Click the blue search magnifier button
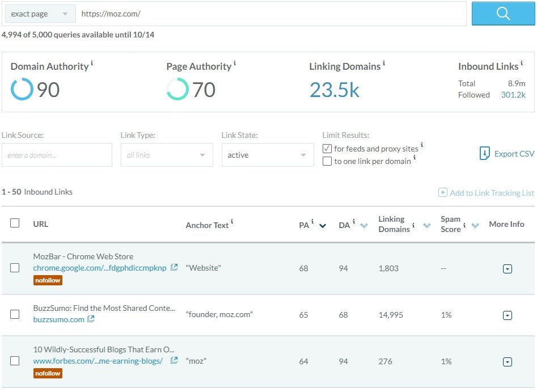 tap(502, 14)
